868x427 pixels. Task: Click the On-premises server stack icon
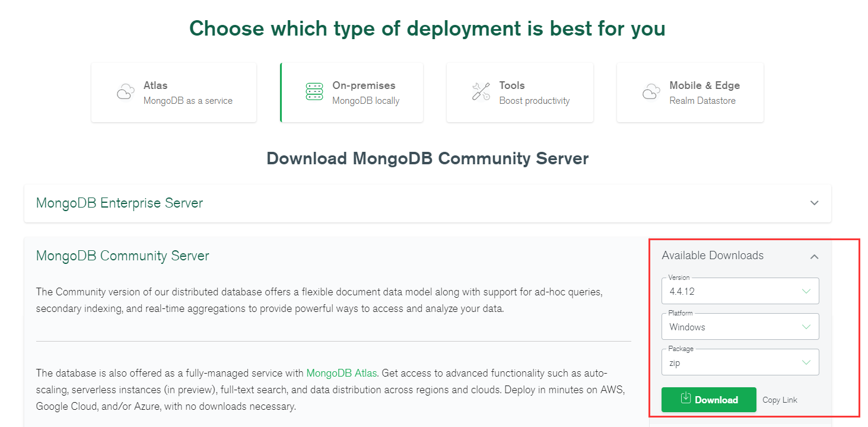pos(314,92)
